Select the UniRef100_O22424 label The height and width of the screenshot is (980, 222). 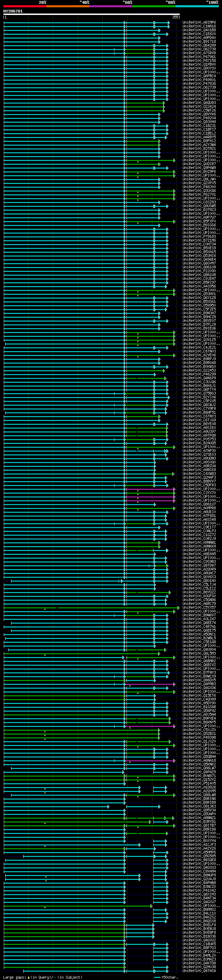(199, 106)
